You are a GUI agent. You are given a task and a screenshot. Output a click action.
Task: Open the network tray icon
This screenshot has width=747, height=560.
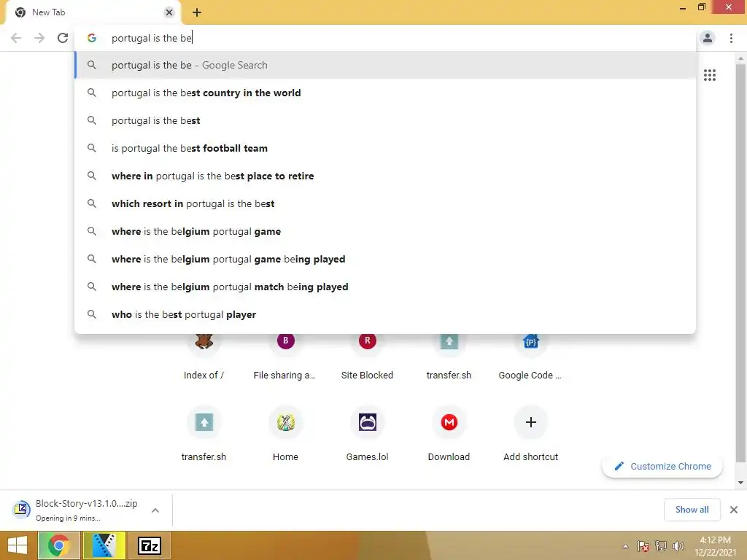click(x=661, y=546)
